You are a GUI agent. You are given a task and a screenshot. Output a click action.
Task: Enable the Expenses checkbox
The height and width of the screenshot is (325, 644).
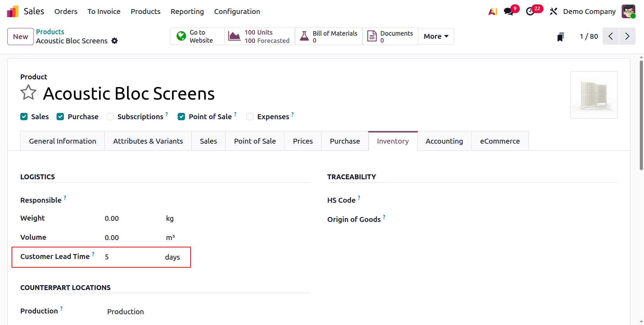(250, 116)
